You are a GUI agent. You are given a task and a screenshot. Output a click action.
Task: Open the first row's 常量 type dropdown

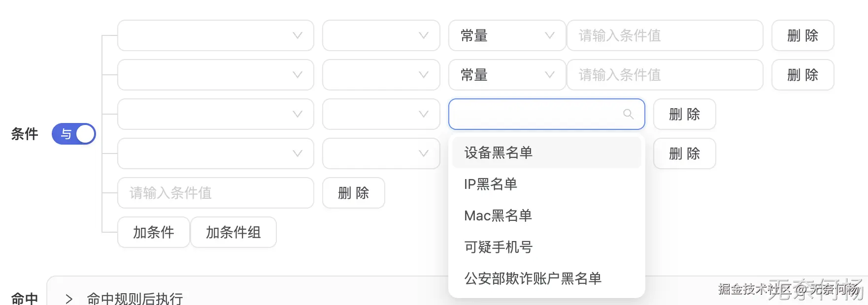(507, 35)
